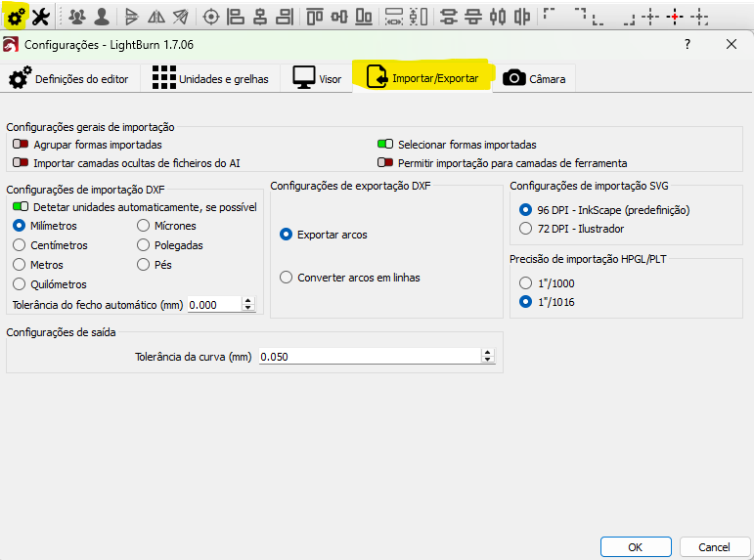The height and width of the screenshot is (560, 754).
Task: Click the Align Top Edges icon
Action: pos(314,17)
